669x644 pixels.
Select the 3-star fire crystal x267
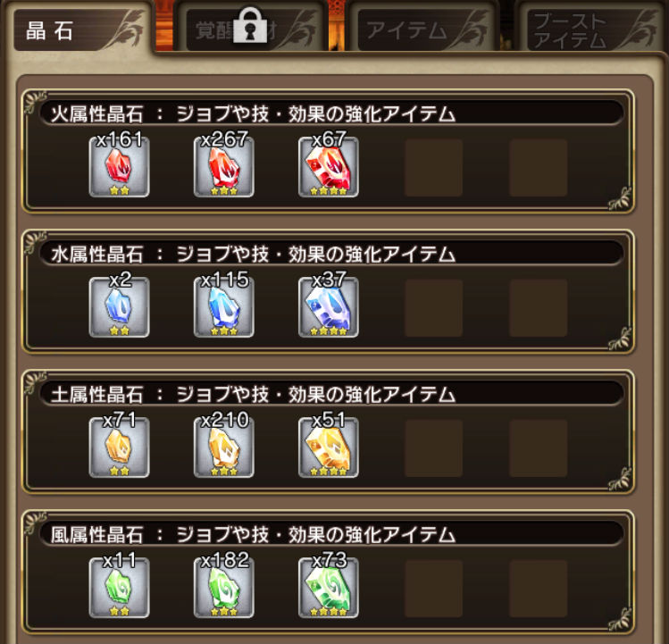coord(223,167)
